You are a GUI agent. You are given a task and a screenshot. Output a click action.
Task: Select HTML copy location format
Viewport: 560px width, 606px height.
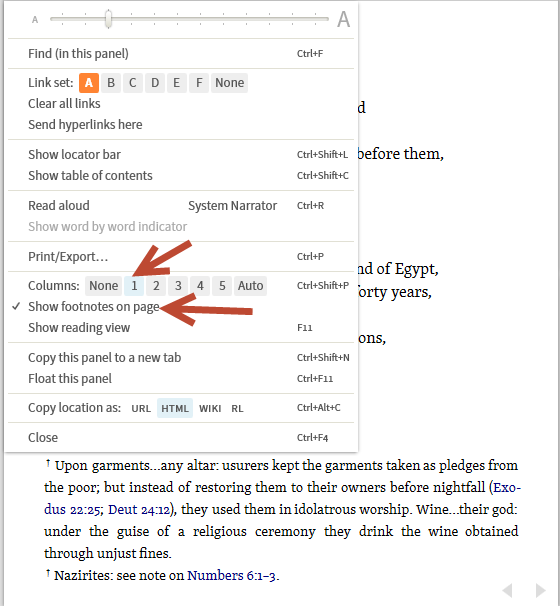(175, 409)
